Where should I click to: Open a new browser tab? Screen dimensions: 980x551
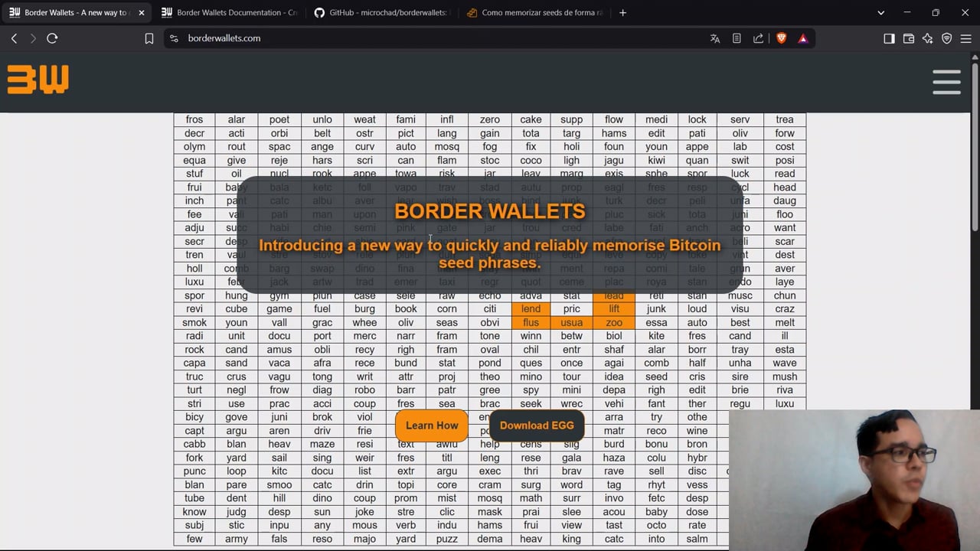tap(622, 12)
